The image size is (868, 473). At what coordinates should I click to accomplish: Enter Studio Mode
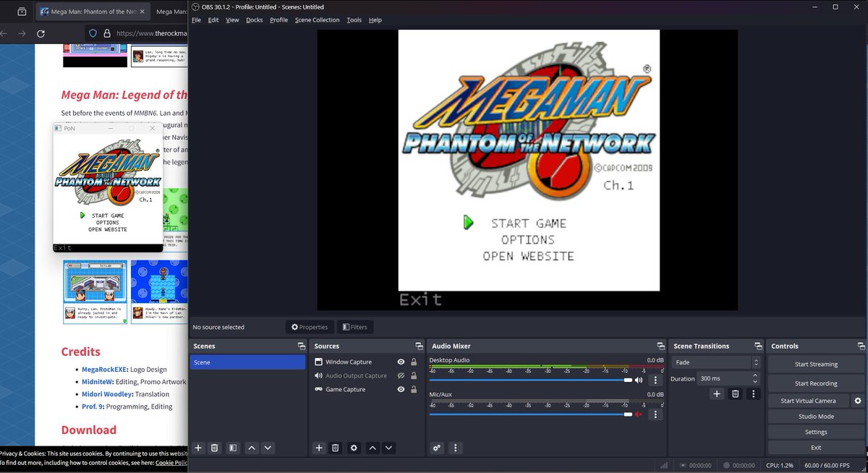click(816, 417)
